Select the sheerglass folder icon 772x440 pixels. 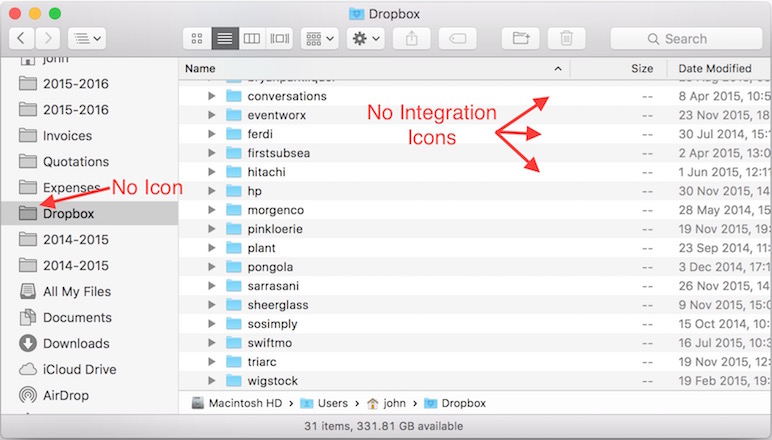coord(234,305)
